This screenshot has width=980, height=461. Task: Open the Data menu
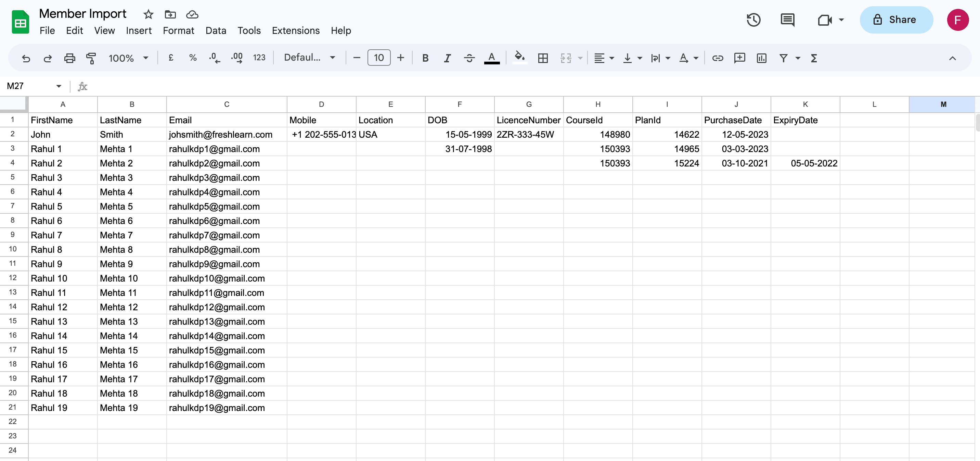coord(216,30)
